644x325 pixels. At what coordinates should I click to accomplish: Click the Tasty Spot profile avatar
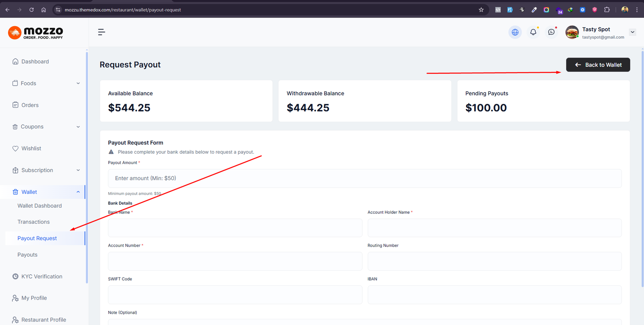pos(572,32)
